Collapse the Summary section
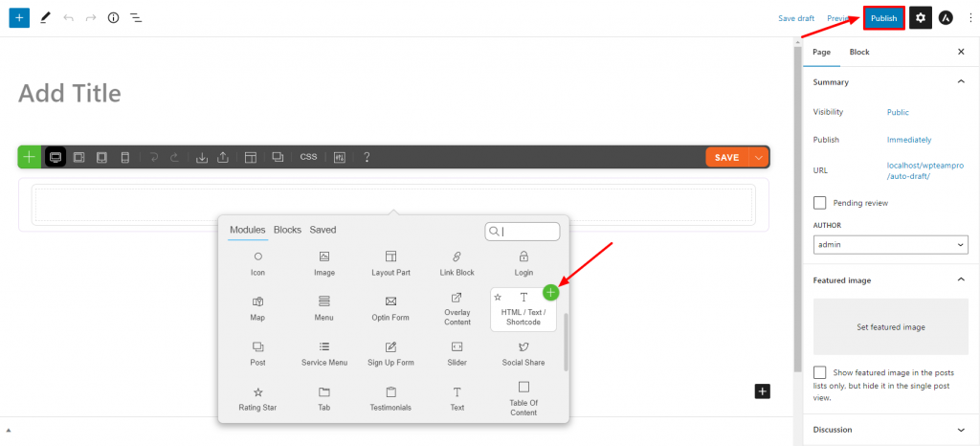This screenshot has height=446, width=980. [x=961, y=81]
